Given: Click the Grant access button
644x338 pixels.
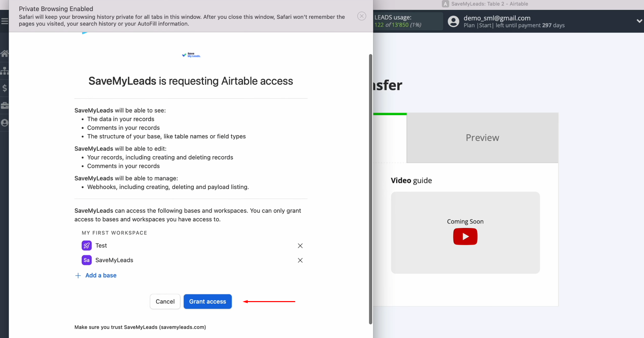Looking at the screenshot, I should click(x=208, y=301).
